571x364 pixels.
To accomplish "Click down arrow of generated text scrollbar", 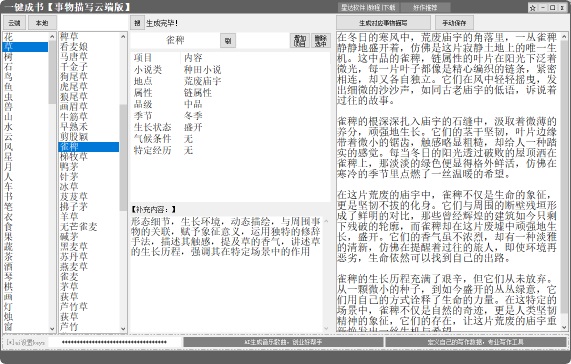I will pos(564,327).
